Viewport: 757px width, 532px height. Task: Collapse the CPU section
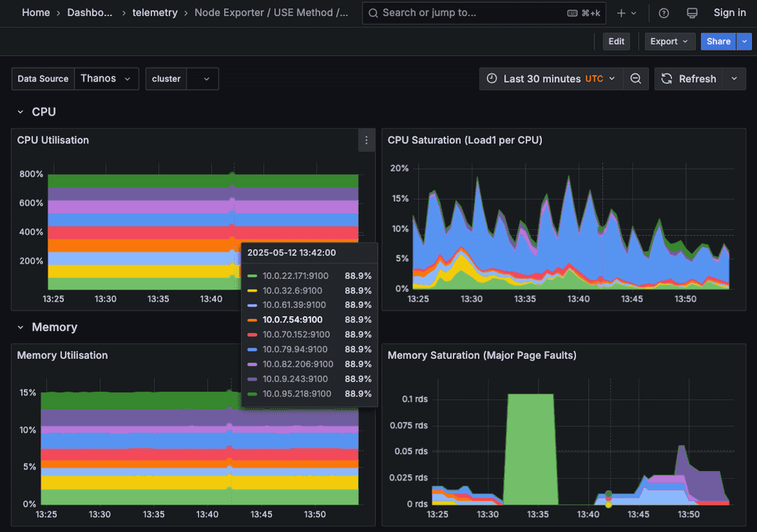tap(19, 111)
